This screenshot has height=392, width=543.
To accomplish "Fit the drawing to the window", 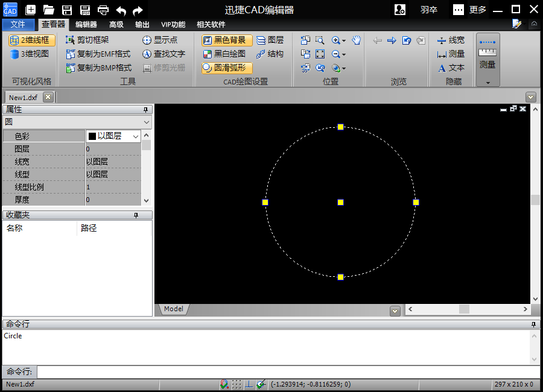I will point(320,54).
